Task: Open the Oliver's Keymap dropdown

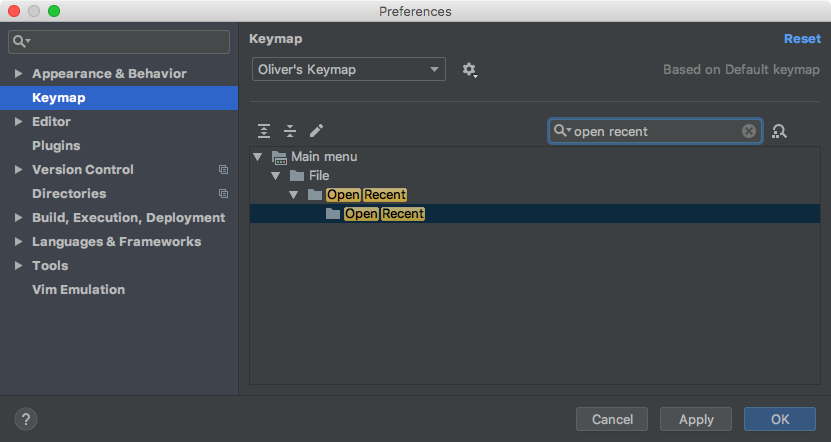Action: [x=348, y=70]
